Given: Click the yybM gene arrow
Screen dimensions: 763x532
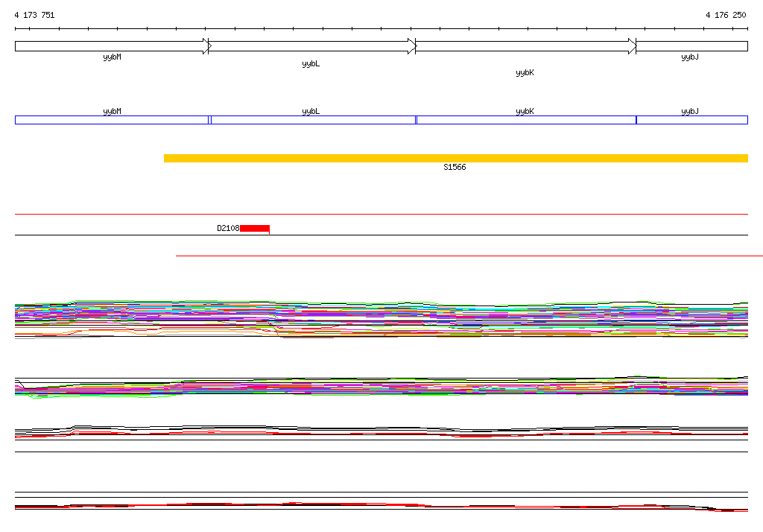Looking at the screenshot, I should point(113,46).
